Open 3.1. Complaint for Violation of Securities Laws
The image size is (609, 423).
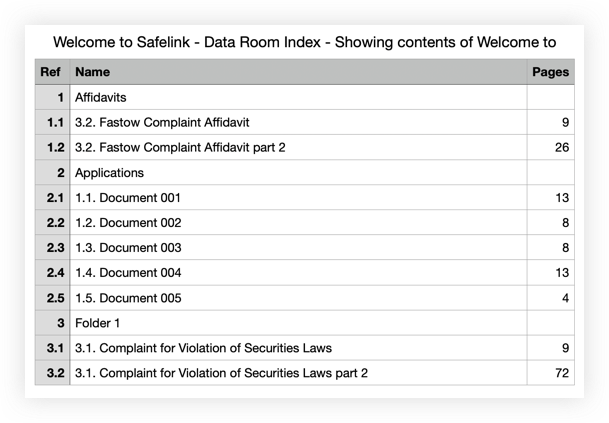(203, 348)
